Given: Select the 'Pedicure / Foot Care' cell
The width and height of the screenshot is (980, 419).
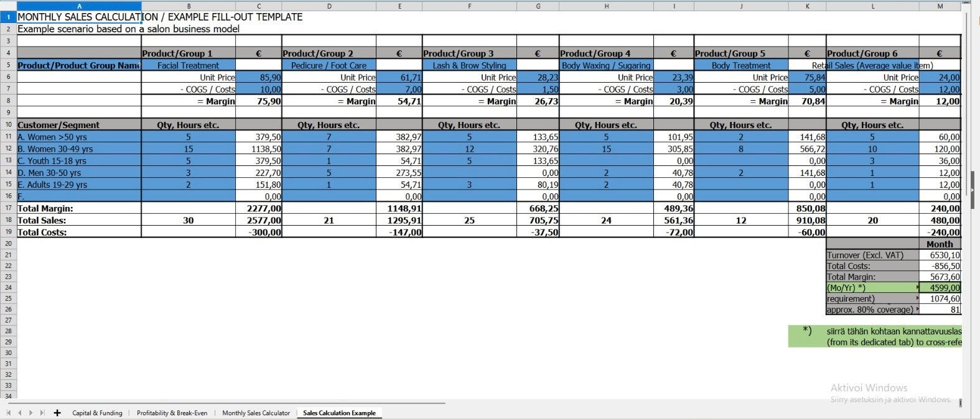Looking at the screenshot, I should point(329,65).
